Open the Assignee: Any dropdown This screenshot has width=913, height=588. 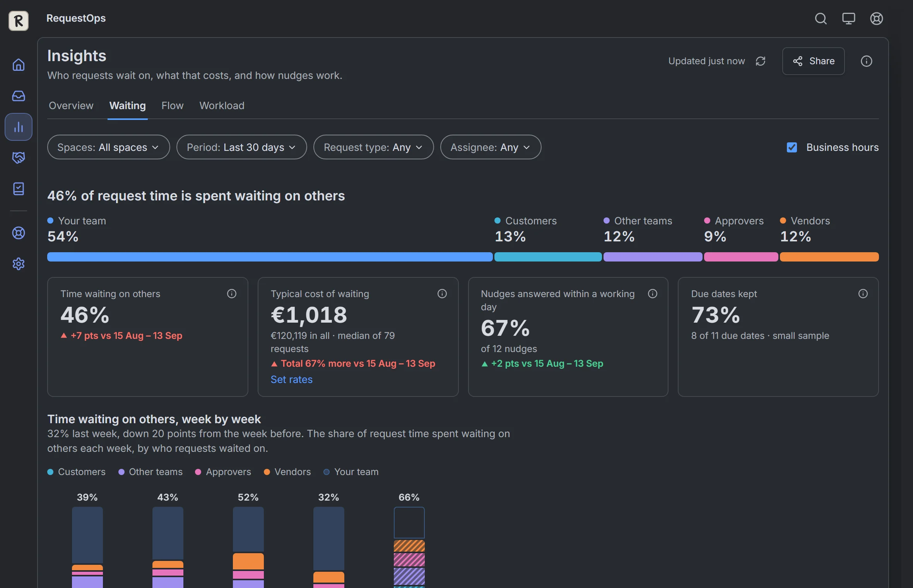click(491, 147)
